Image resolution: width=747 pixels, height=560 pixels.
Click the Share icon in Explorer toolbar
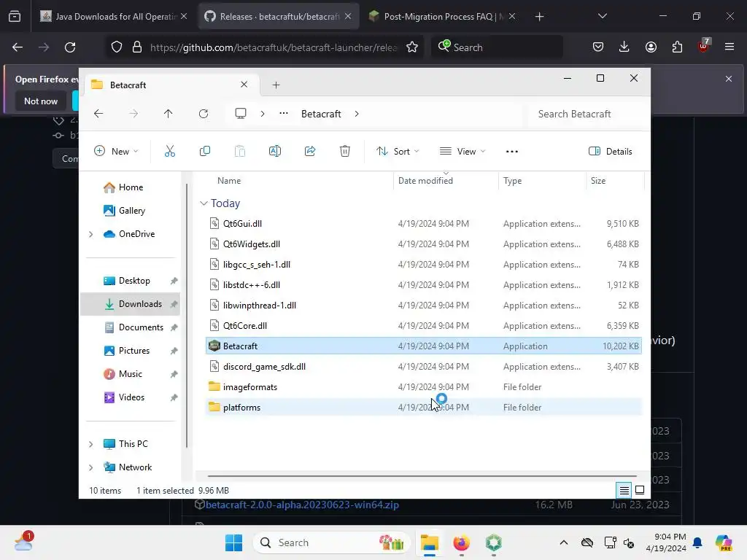[x=309, y=152]
